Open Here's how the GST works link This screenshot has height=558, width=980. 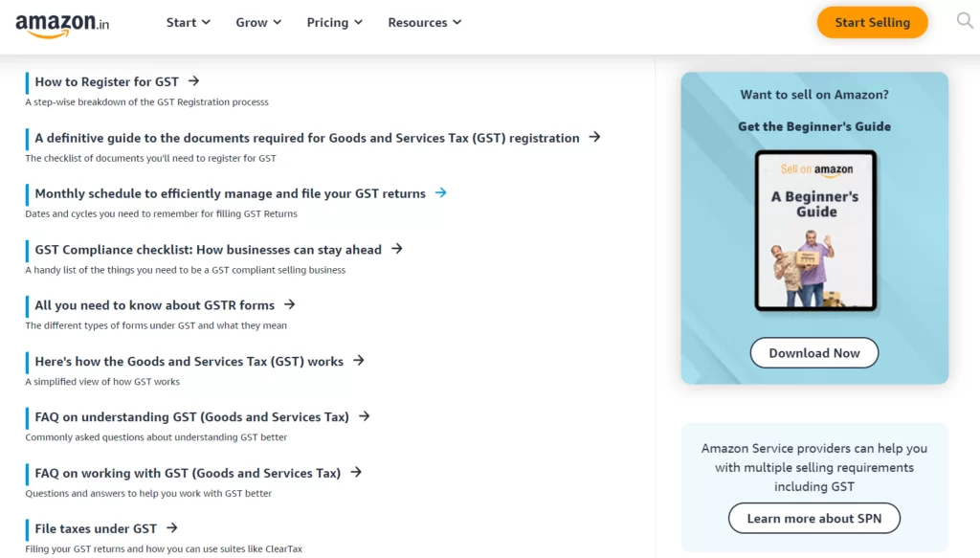point(189,361)
